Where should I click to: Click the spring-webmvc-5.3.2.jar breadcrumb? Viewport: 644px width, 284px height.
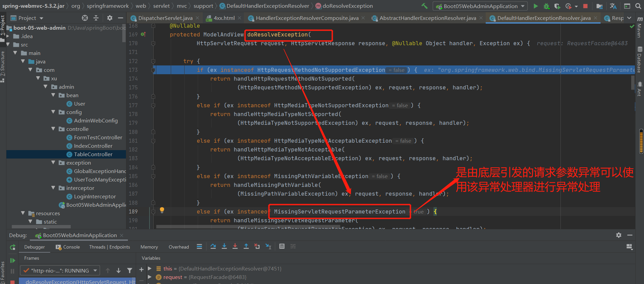[33, 6]
